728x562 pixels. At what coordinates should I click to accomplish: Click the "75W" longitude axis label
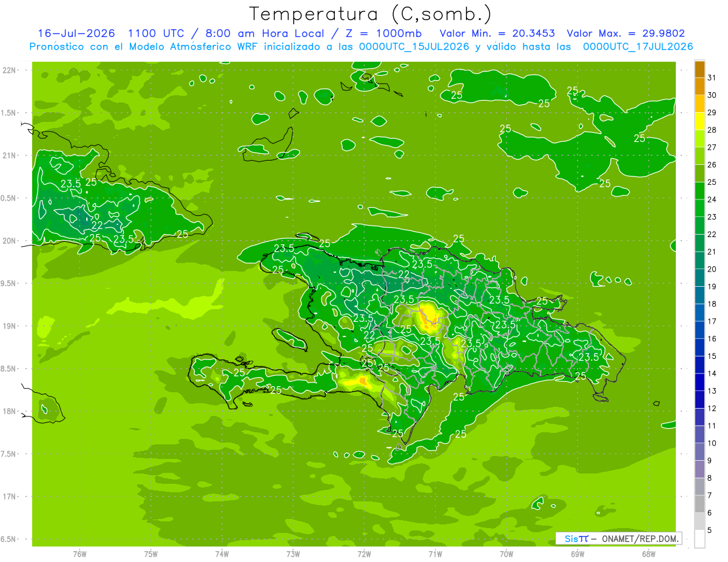pos(151,554)
